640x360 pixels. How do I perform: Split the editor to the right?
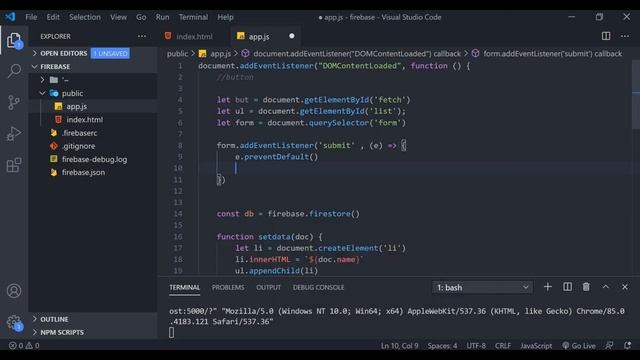pyautogui.click(x=606, y=36)
